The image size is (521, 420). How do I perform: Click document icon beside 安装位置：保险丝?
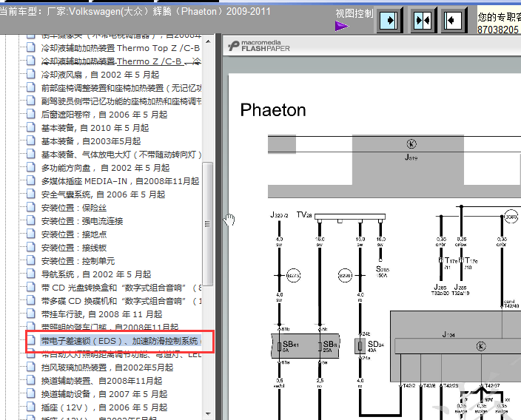point(31,207)
